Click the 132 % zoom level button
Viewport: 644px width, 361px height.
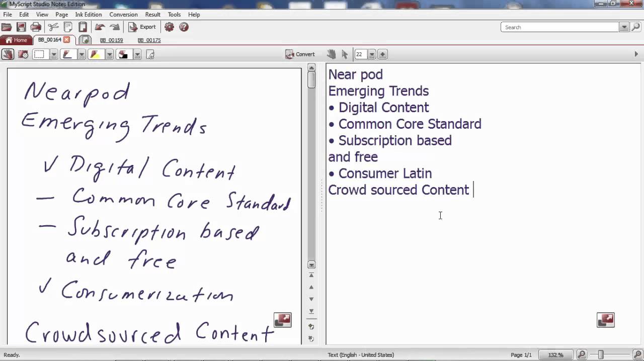click(x=555, y=354)
